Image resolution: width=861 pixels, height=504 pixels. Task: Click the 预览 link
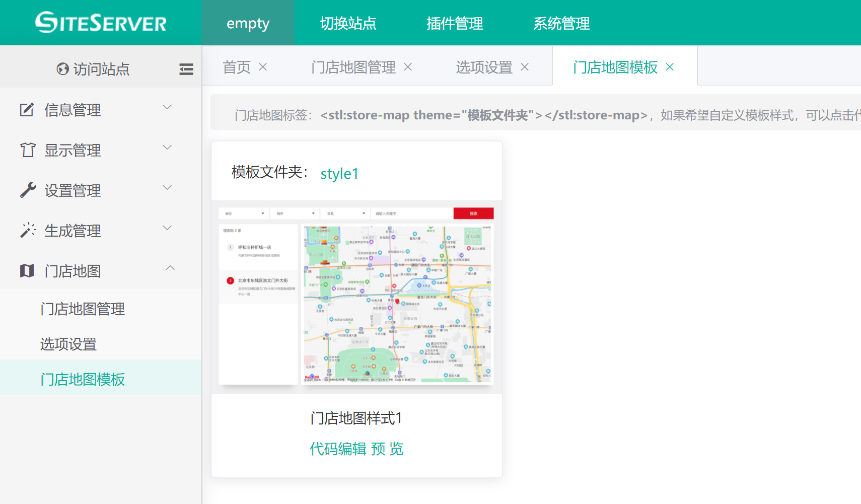(x=387, y=449)
